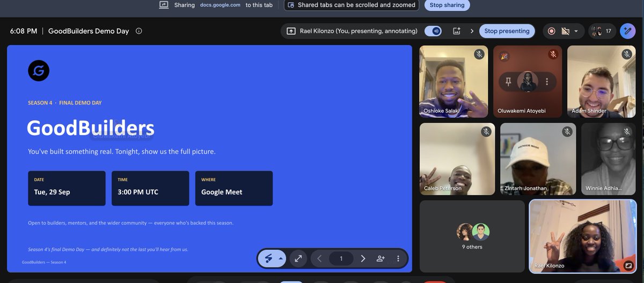Open the 9 others participants tile
This screenshot has width=644, height=283.
472,236
